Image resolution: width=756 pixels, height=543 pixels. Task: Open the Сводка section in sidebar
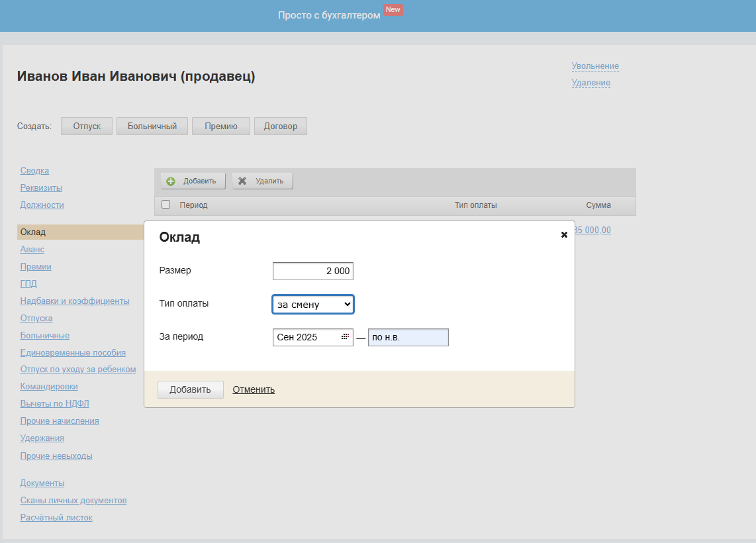point(34,171)
